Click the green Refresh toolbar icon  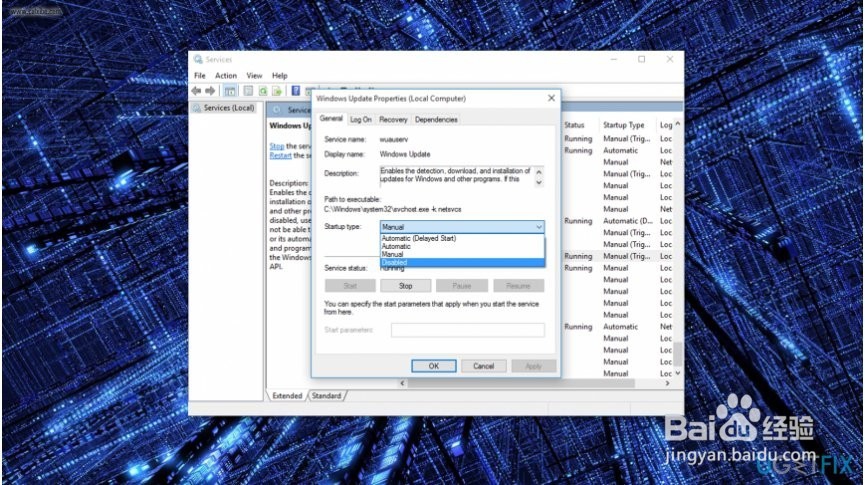click(263, 90)
